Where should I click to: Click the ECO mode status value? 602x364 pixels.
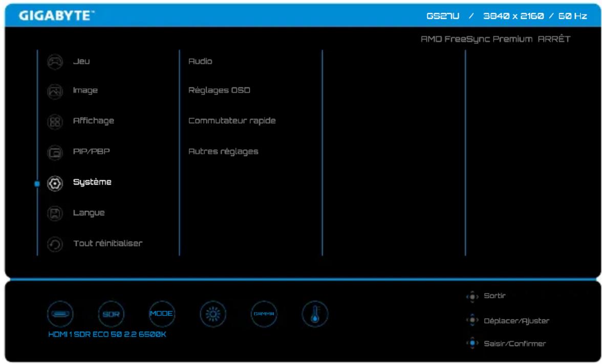tap(100, 334)
